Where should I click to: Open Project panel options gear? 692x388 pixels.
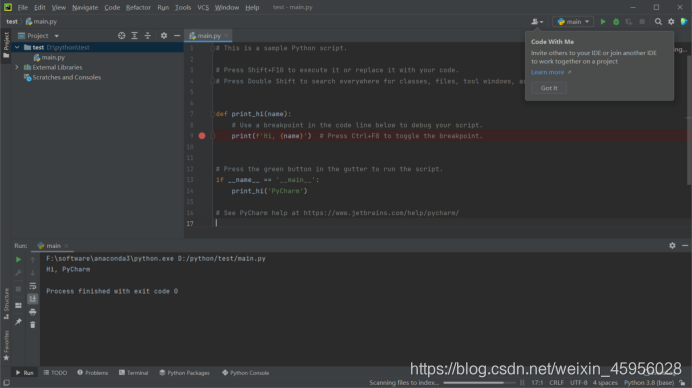[x=164, y=36]
